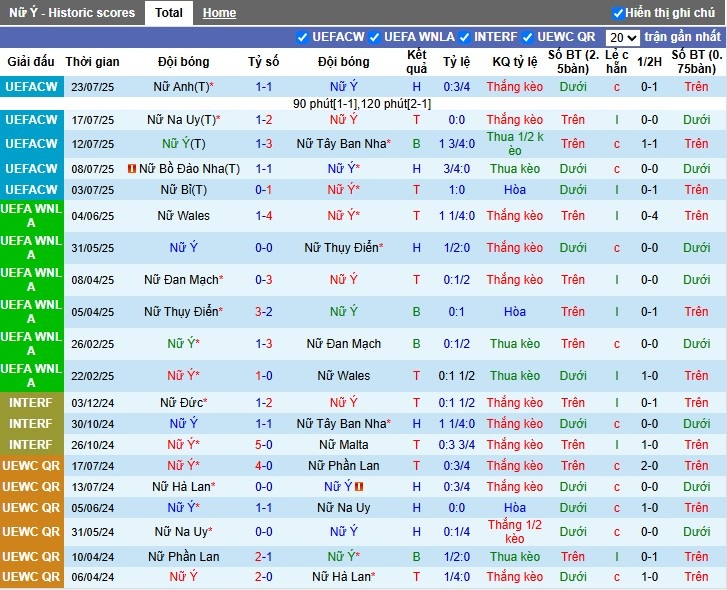Toggle Hiển thị ghi chú checkbox
This screenshot has height=590, width=727.
[x=618, y=13]
